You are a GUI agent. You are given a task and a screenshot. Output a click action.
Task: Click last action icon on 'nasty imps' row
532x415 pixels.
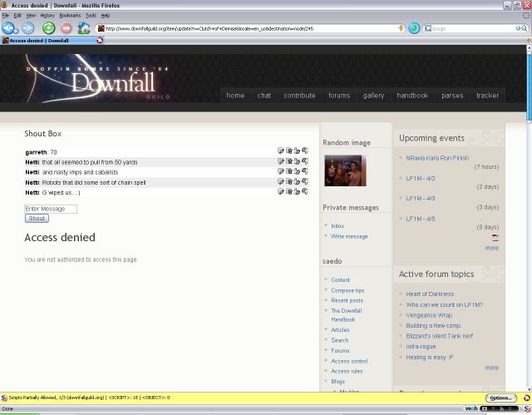click(305, 171)
